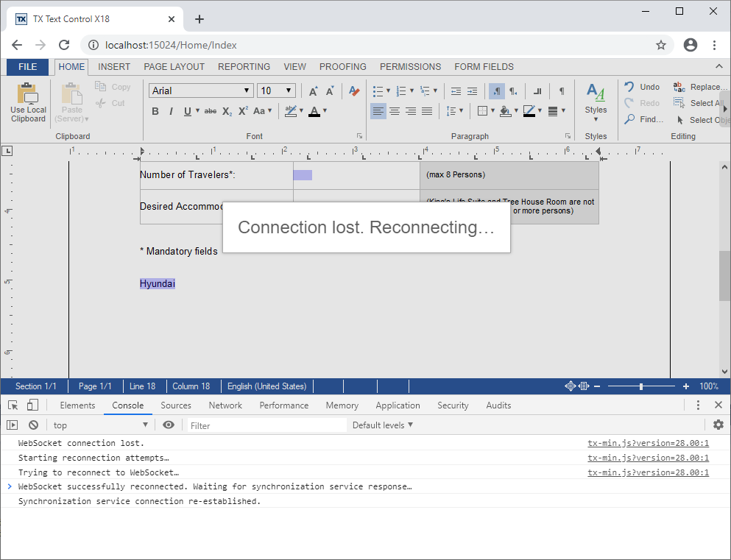Click the zoom slider in status bar

[641, 386]
